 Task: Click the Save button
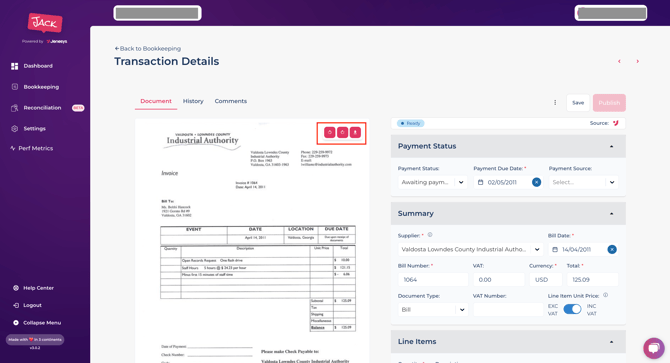[x=578, y=103]
